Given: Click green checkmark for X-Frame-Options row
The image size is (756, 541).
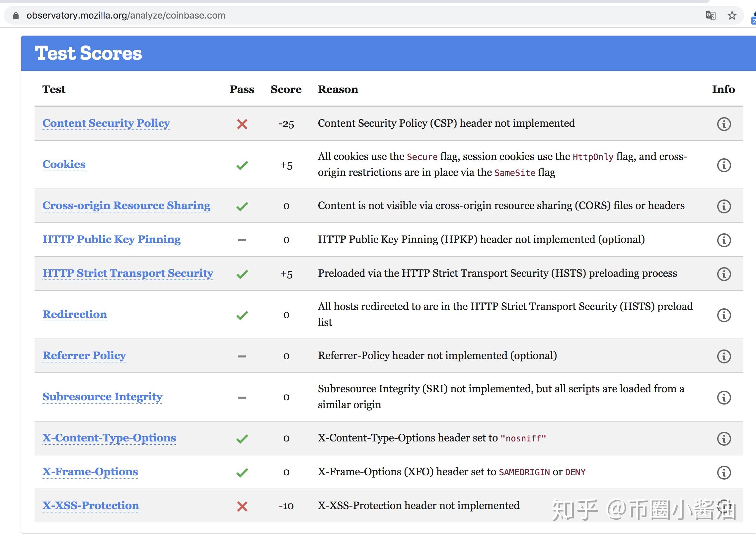Looking at the screenshot, I should pyautogui.click(x=242, y=472).
